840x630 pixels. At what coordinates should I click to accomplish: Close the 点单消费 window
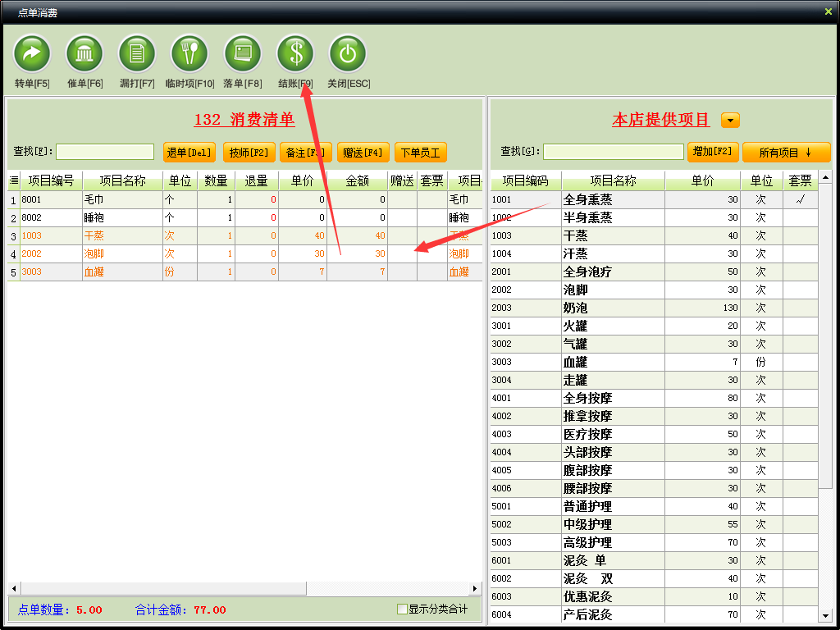pos(829,11)
